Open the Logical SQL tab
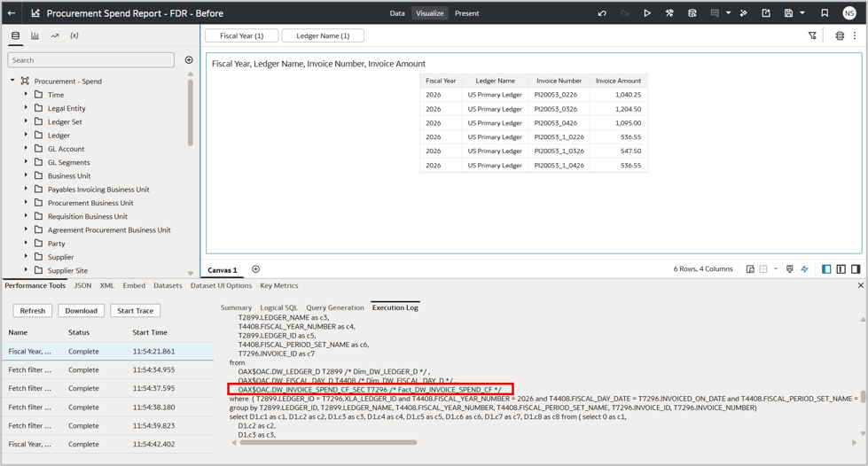The width and height of the screenshot is (868, 466). [278, 307]
